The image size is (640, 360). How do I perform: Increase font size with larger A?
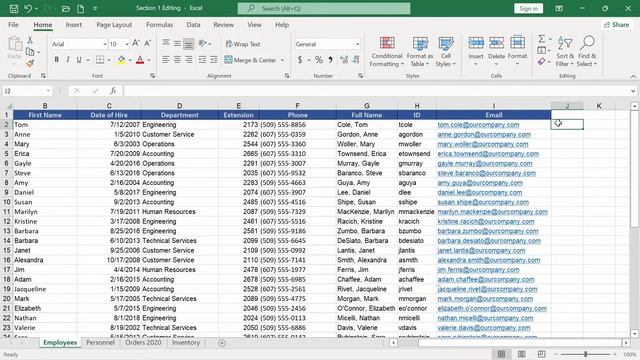136,43
